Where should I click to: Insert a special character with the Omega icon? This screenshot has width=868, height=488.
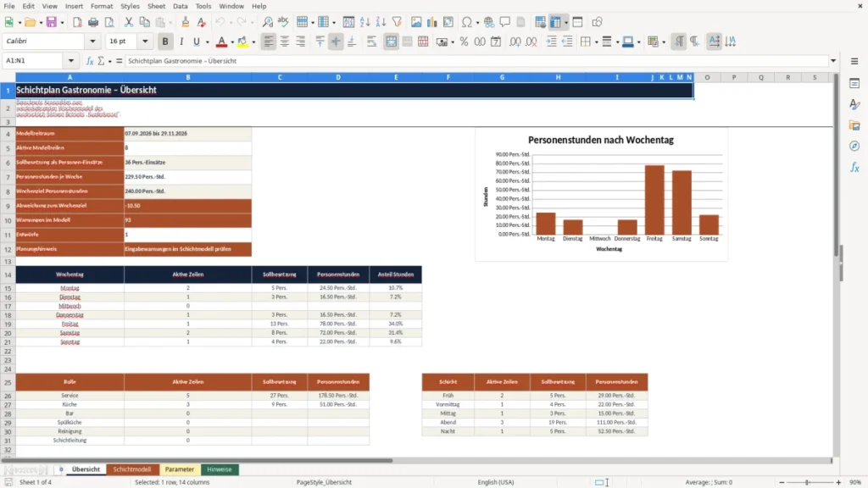tap(467, 22)
